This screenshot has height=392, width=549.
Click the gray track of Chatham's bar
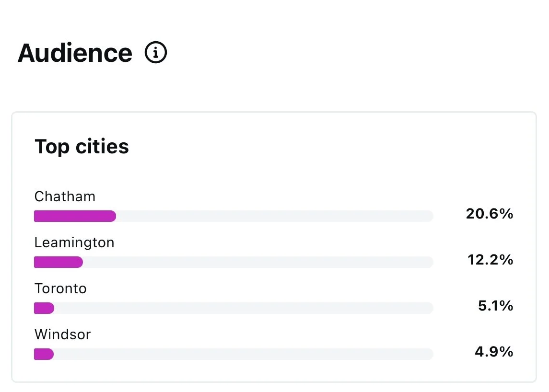click(273, 216)
